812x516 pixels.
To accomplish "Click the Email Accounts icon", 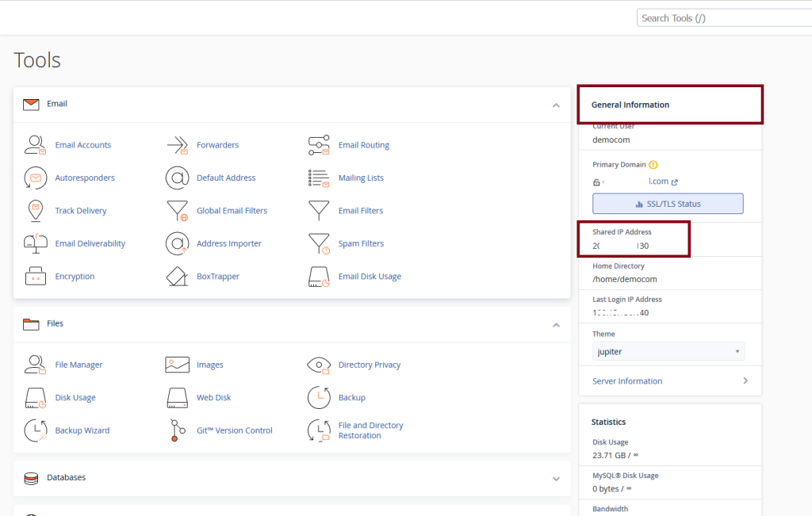I will tap(36, 145).
